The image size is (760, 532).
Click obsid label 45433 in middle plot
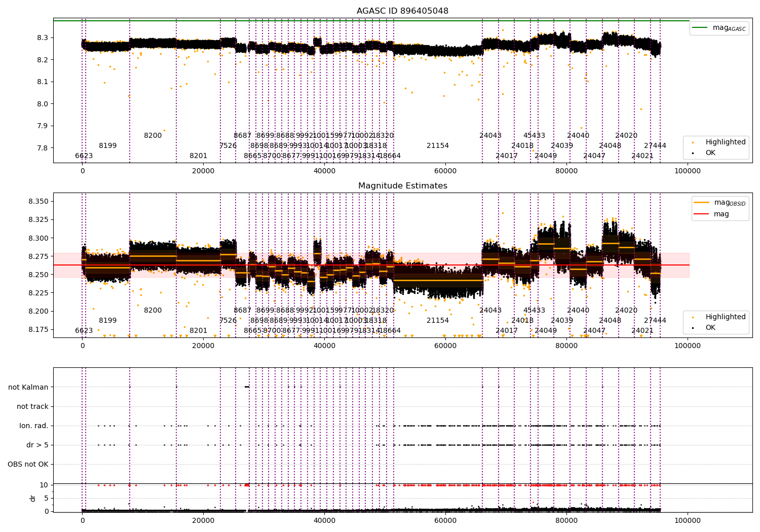pos(535,310)
